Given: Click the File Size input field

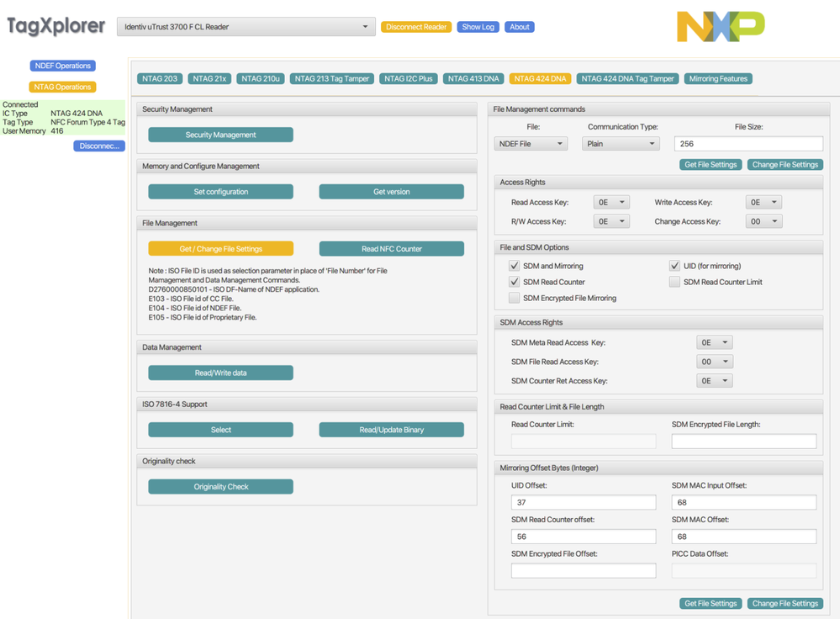Looking at the screenshot, I should tap(748, 144).
